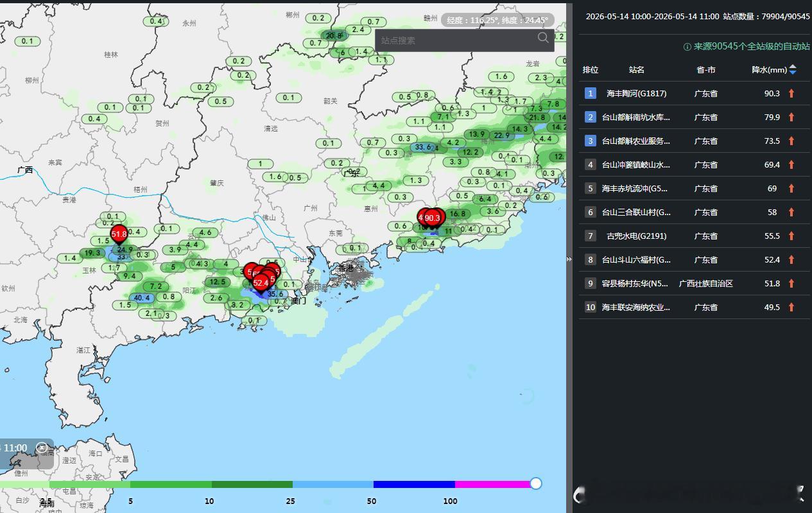This screenshot has height=513, width=812.
Task: Click the station search magnifier icon
Action: 543,38
